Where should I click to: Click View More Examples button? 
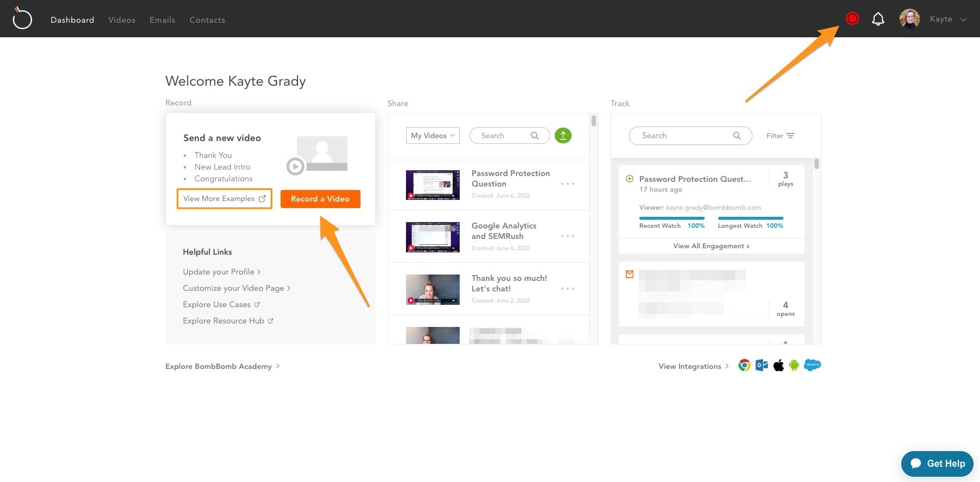coord(225,199)
